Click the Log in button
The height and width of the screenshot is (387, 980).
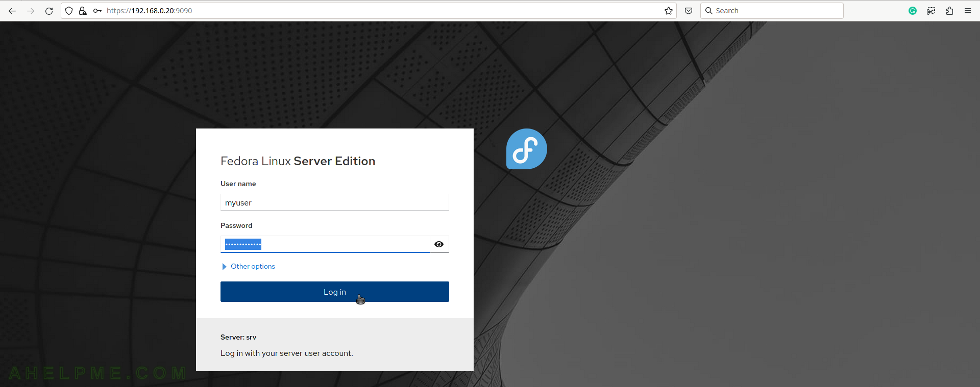coord(335,292)
